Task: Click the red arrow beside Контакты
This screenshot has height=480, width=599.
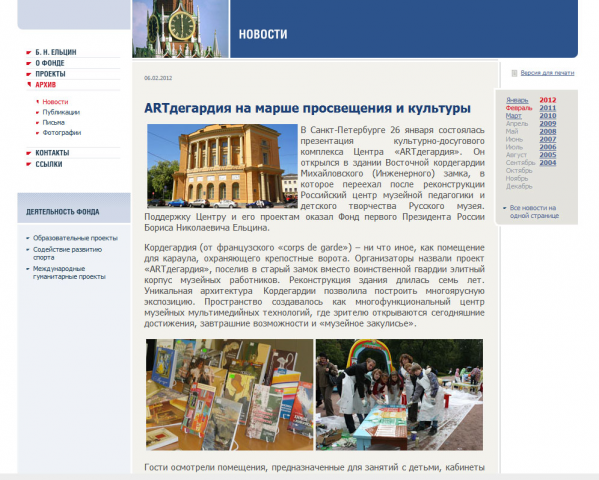Action: (x=29, y=153)
